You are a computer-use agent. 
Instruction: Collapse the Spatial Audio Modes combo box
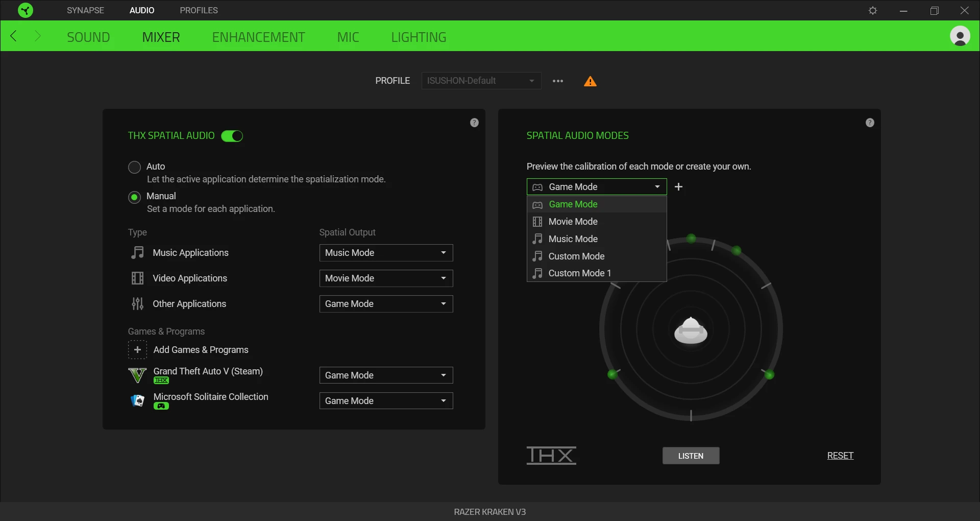coord(597,187)
